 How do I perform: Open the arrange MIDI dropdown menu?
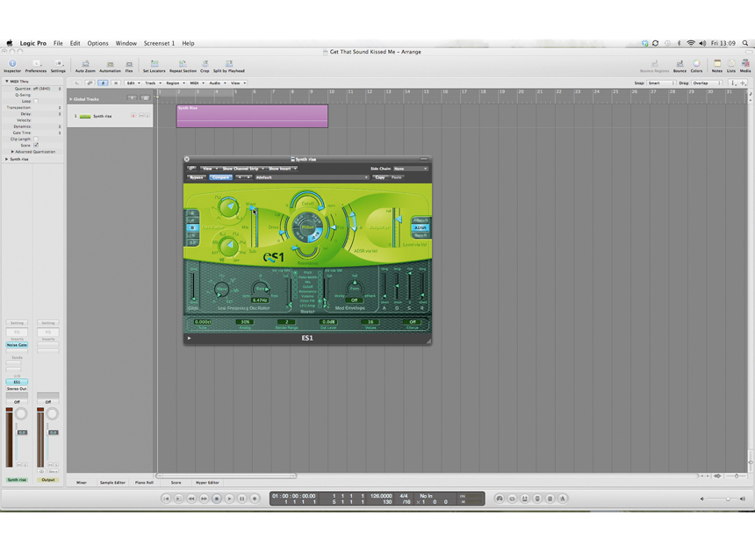[x=197, y=83]
